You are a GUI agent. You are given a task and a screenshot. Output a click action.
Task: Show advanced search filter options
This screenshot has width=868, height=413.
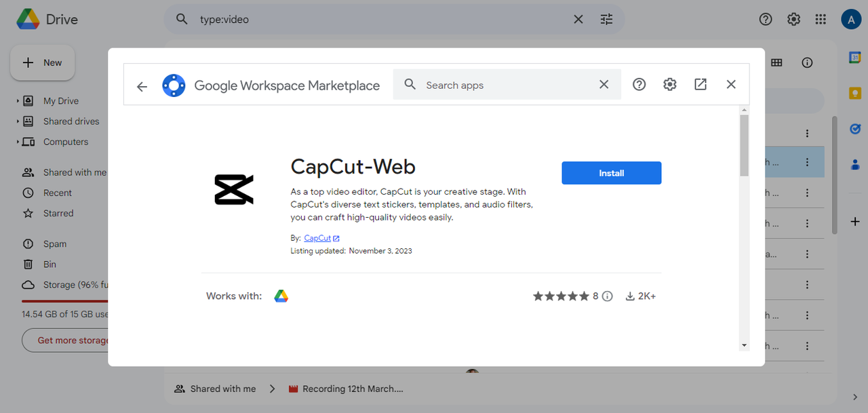coord(606,20)
